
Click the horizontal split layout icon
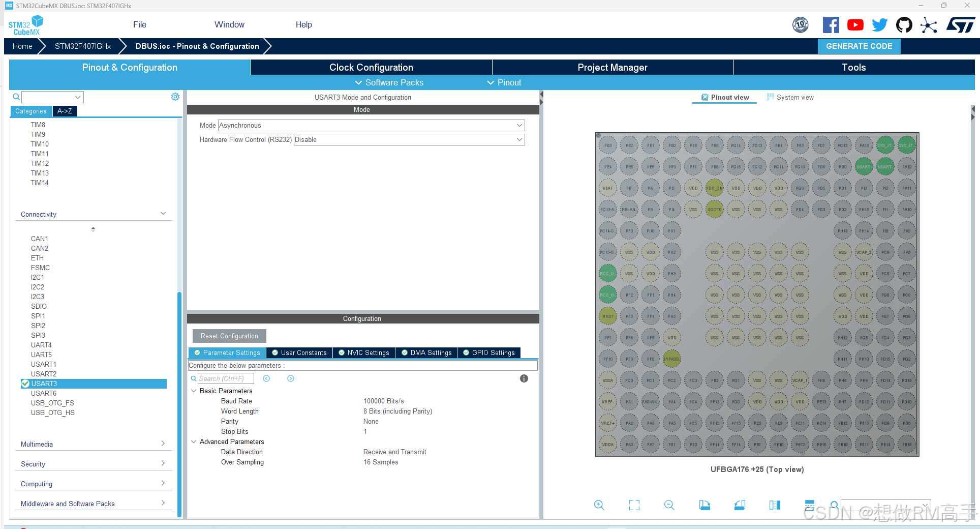tap(810, 505)
